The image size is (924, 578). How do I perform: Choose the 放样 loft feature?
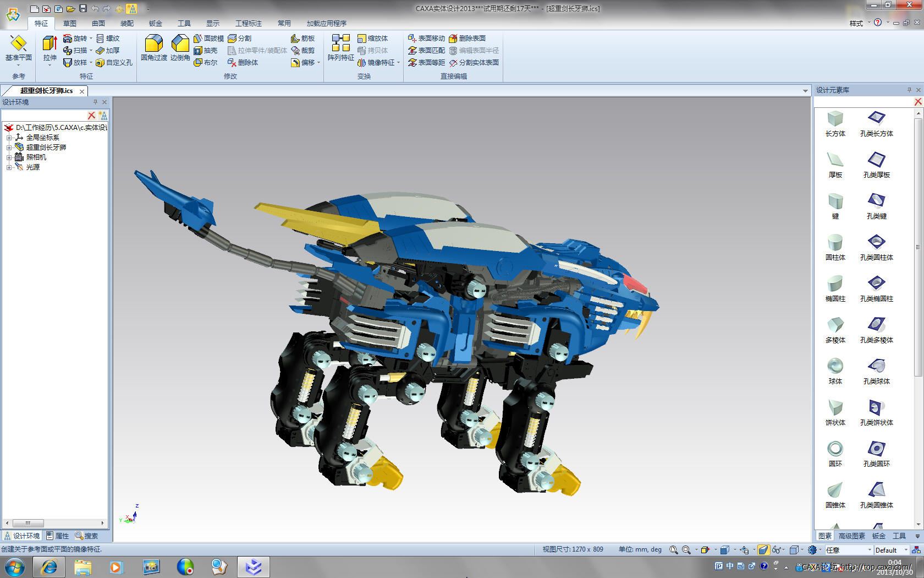point(75,62)
